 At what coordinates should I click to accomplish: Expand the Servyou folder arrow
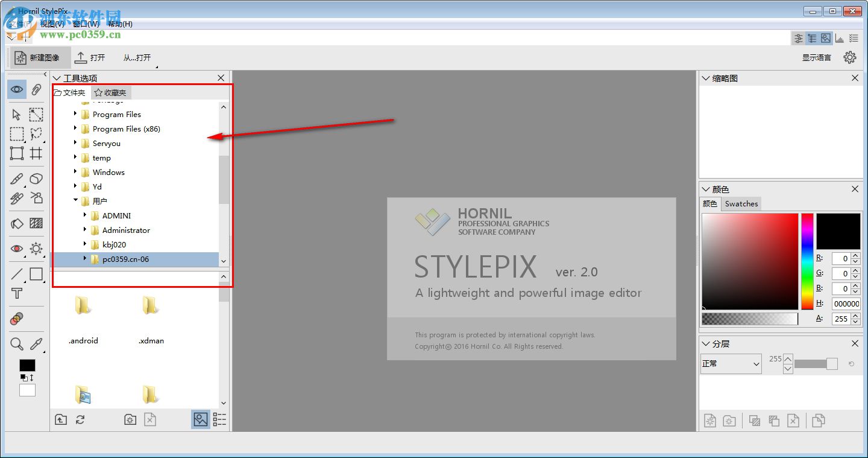point(75,142)
